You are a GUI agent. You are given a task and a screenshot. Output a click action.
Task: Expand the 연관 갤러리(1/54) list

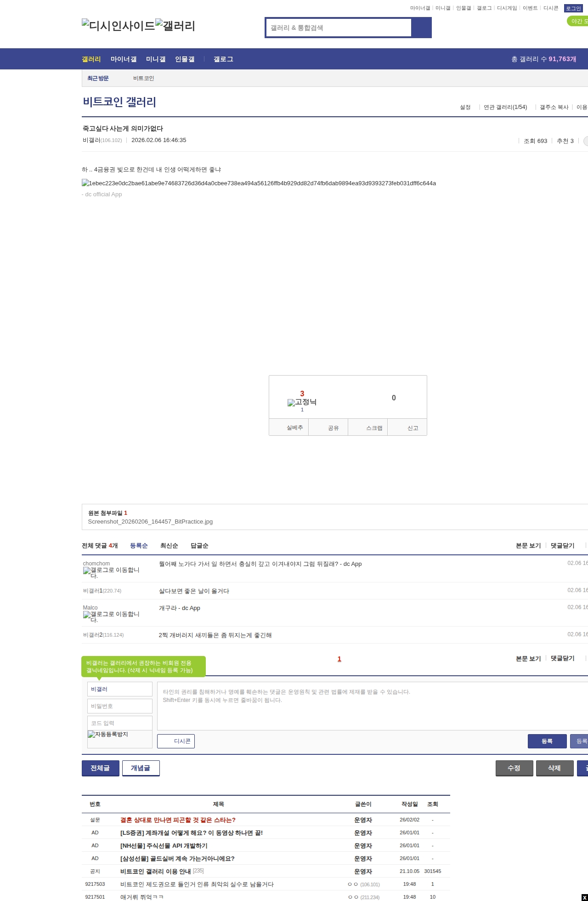(x=505, y=107)
